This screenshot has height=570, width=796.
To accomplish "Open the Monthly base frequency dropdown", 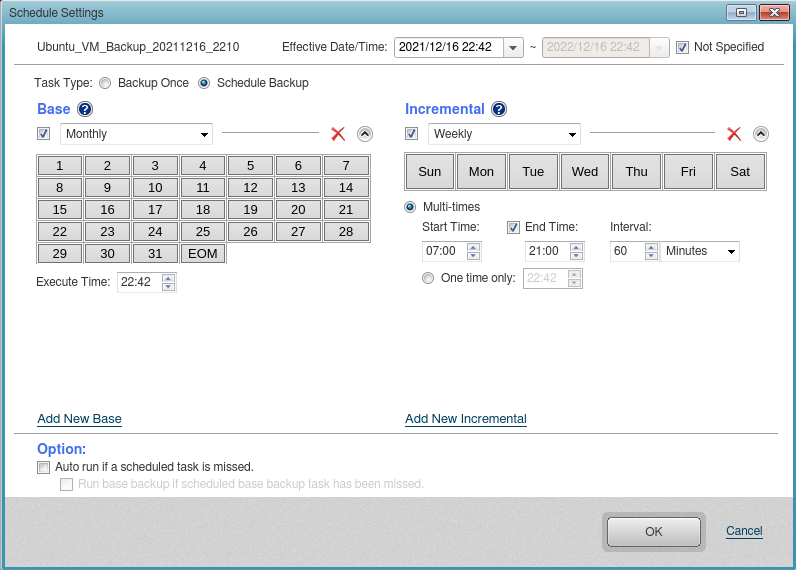I will click(204, 134).
